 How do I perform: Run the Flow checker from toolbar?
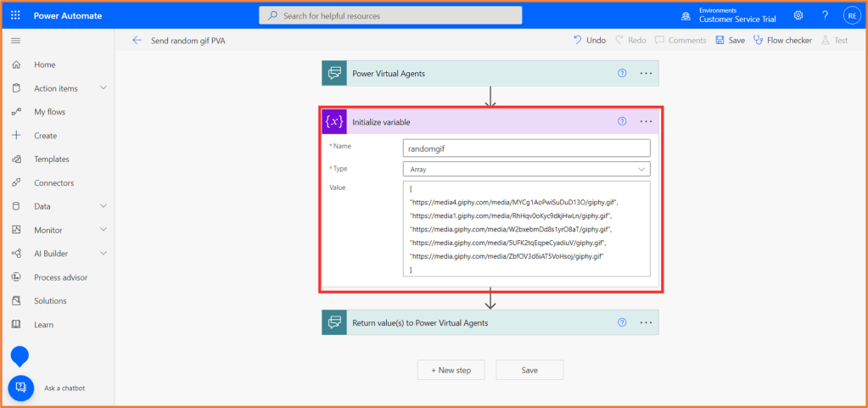(x=782, y=40)
